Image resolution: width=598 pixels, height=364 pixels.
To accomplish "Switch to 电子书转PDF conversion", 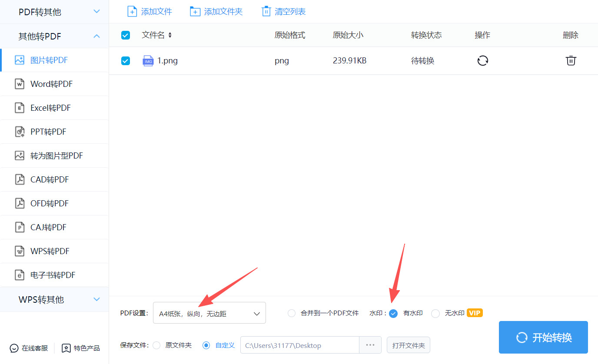I will tap(55, 275).
